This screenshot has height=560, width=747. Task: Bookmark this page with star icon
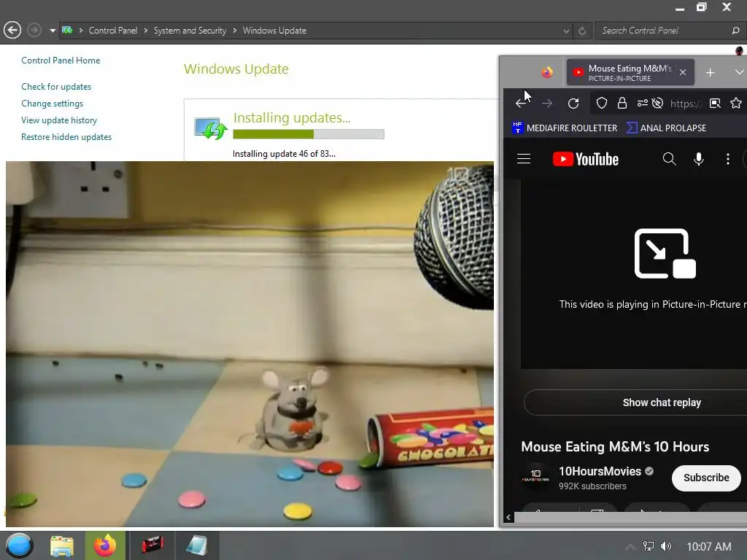(x=735, y=104)
